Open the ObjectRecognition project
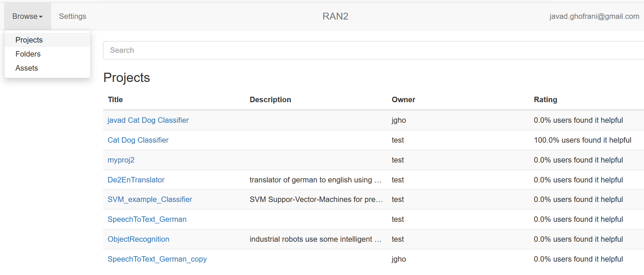644x275 pixels. click(x=138, y=239)
